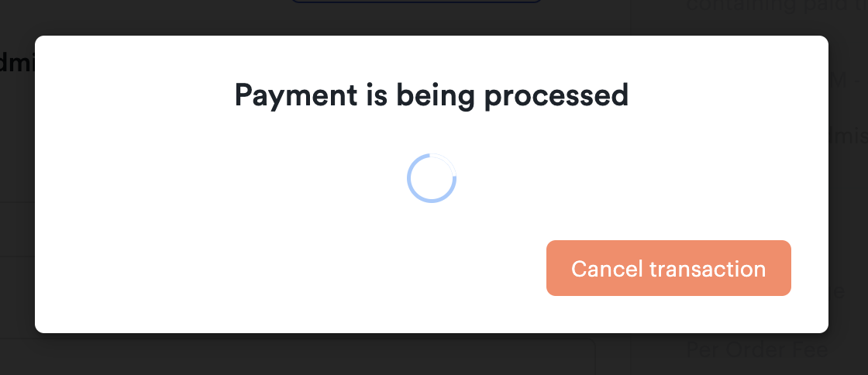Click the Cancel transaction button

(x=668, y=268)
